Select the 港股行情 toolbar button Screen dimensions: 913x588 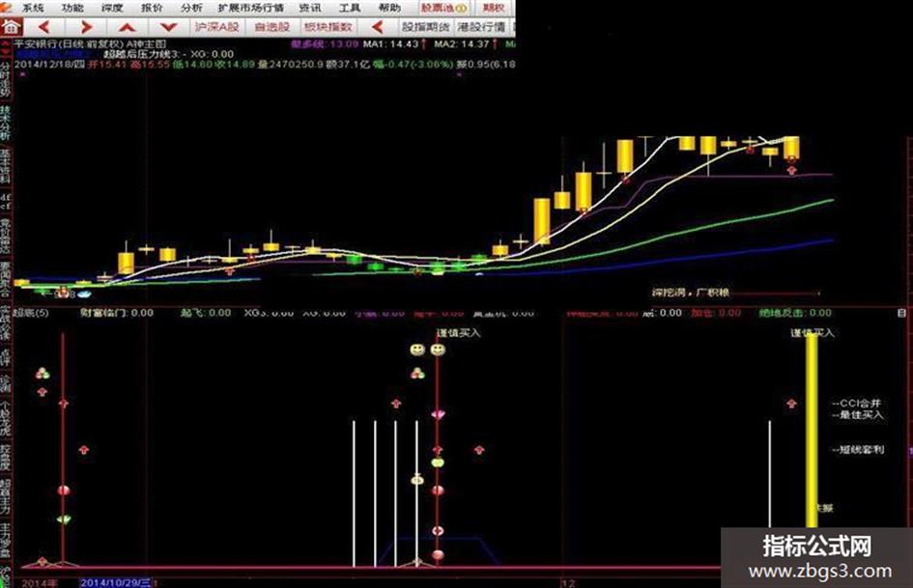[x=481, y=27]
